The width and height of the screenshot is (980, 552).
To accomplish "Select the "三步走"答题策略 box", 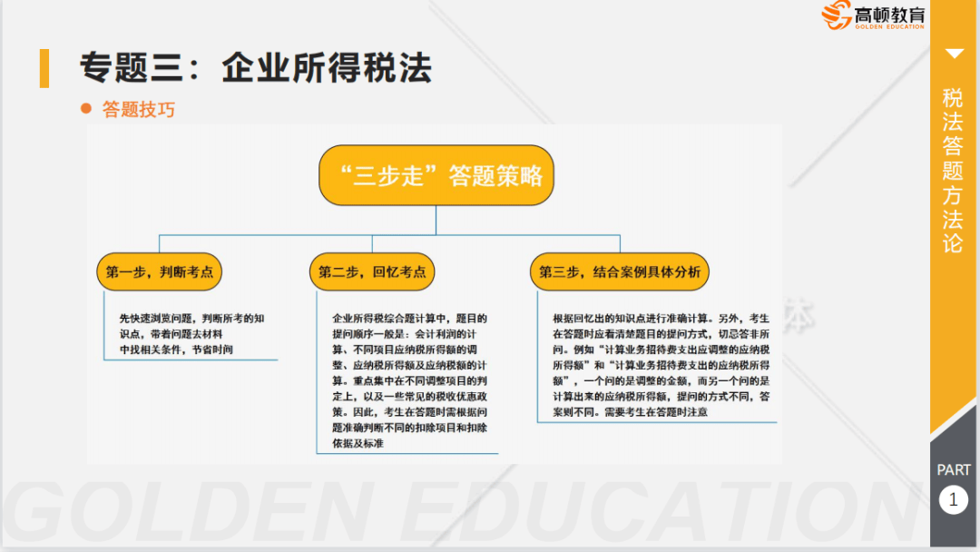I will [436, 175].
